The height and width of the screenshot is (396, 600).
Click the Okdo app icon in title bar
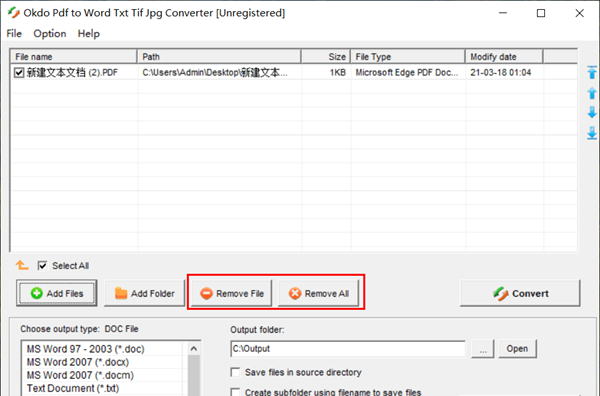point(13,13)
